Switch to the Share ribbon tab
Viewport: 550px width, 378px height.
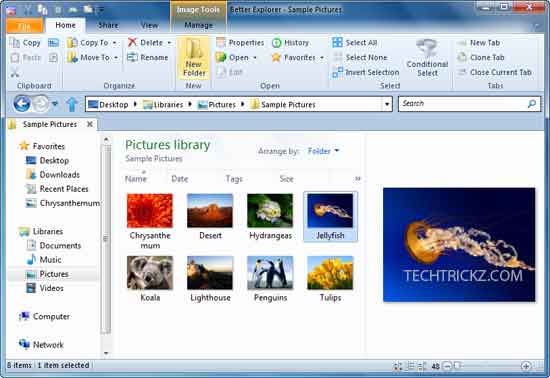tap(108, 25)
